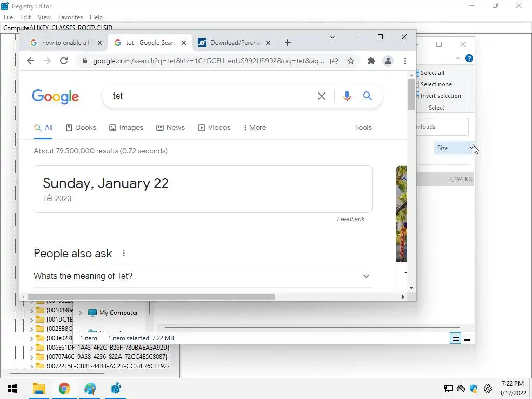
Task: Close the 'how to enable all' tab
Action: pyautogui.click(x=99, y=43)
